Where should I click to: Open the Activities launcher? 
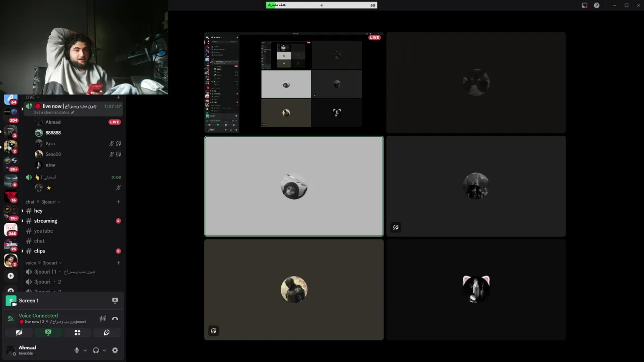click(x=77, y=332)
